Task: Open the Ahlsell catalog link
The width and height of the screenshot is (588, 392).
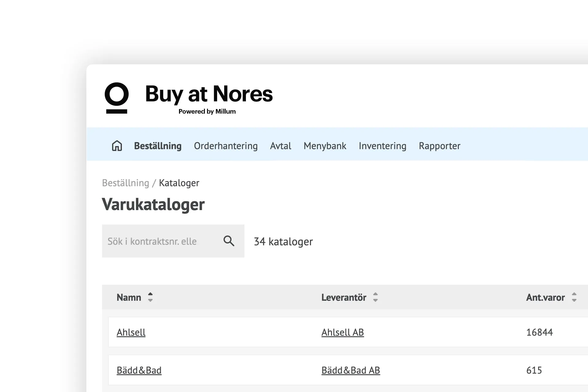Action: [x=131, y=332]
